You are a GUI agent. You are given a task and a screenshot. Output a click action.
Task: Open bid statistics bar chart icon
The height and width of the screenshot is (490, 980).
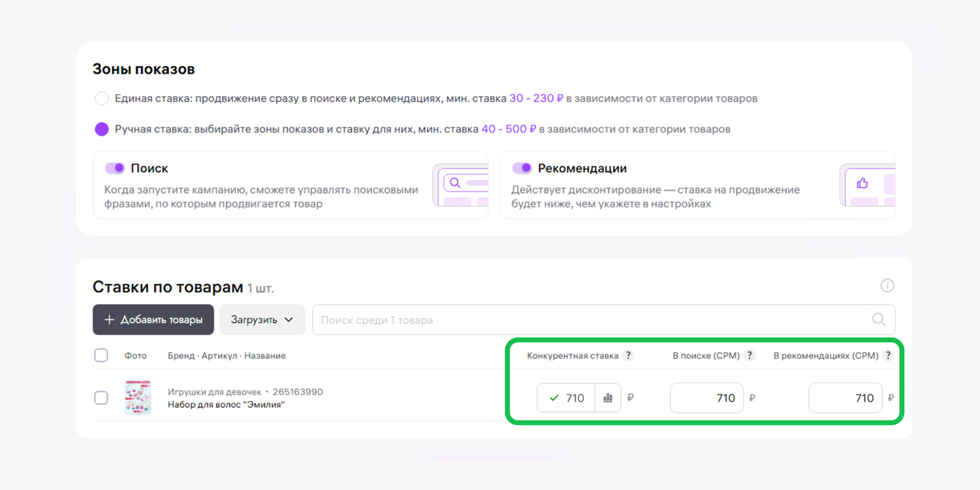(608, 398)
